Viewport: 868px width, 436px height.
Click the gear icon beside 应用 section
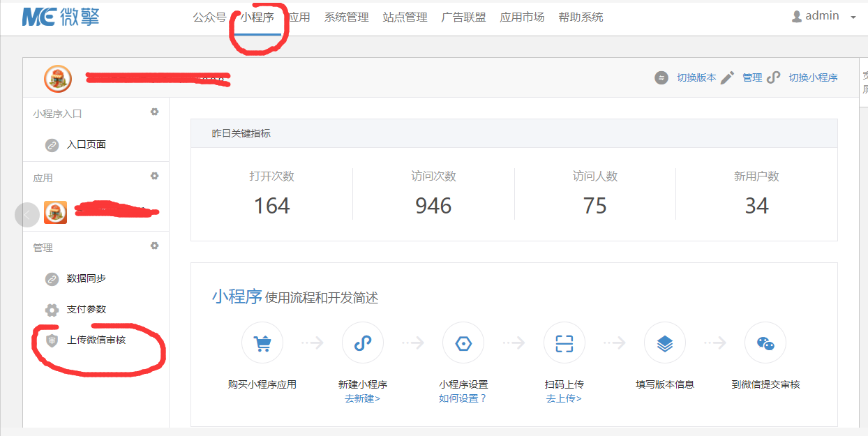[155, 176]
